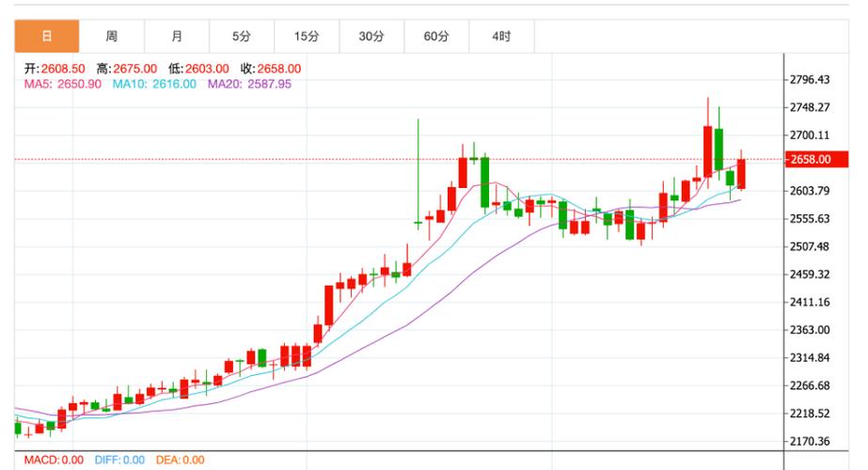Click the closing price 收:2658.00 text
Screen dimensions: 868x470
tap(270, 69)
